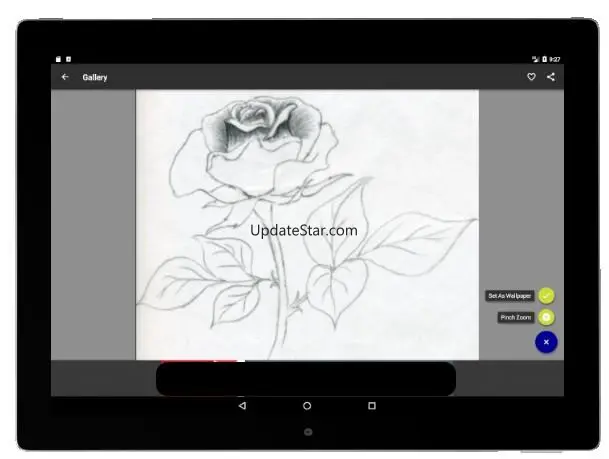Close the floating menu with blue X button
The width and height of the screenshot is (609, 459).
click(546, 342)
